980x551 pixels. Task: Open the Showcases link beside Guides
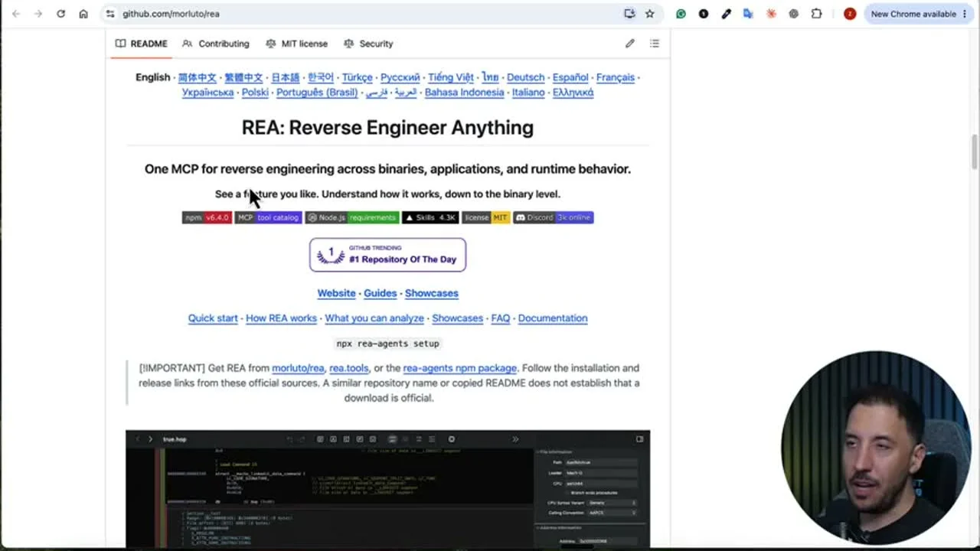point(432,293)
